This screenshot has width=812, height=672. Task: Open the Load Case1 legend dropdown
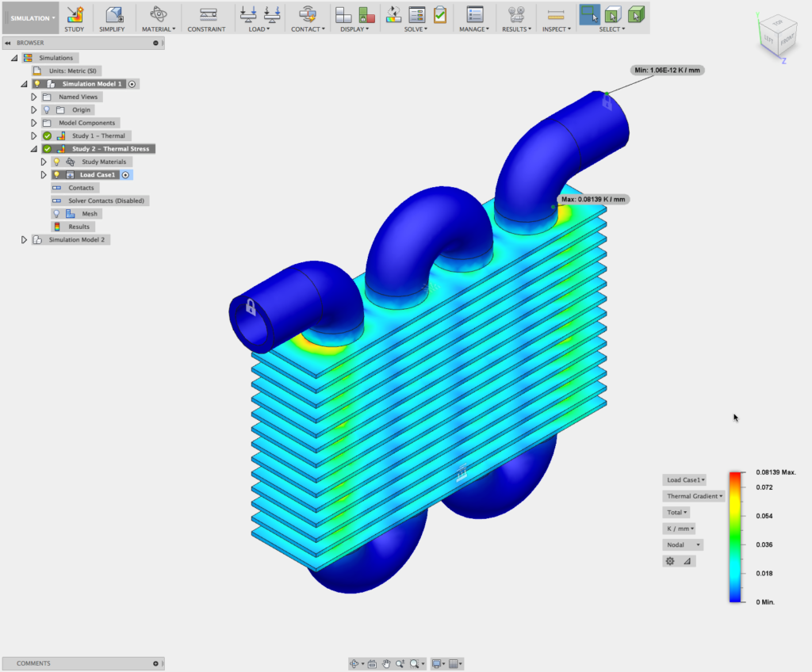tap(685, 480)
